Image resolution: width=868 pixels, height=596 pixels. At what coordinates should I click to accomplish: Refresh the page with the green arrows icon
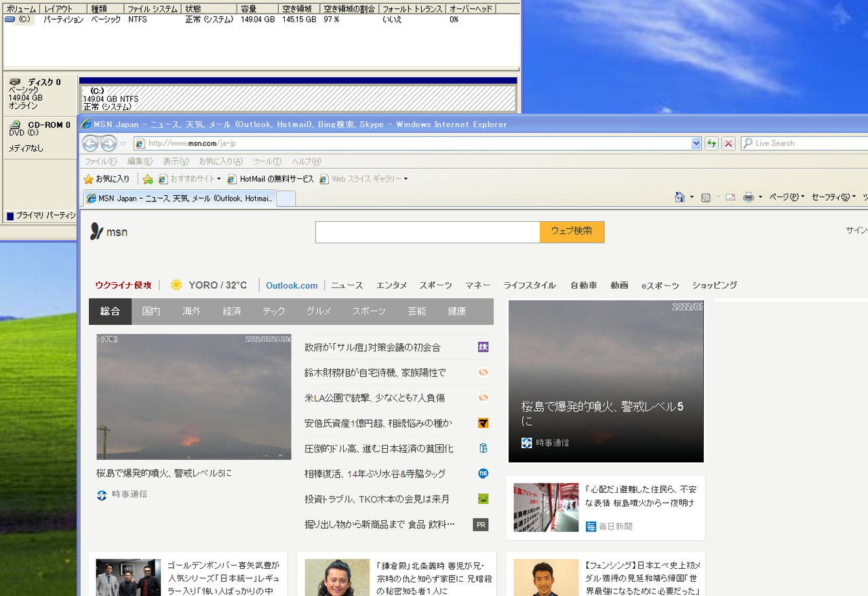tap(711, 143)
